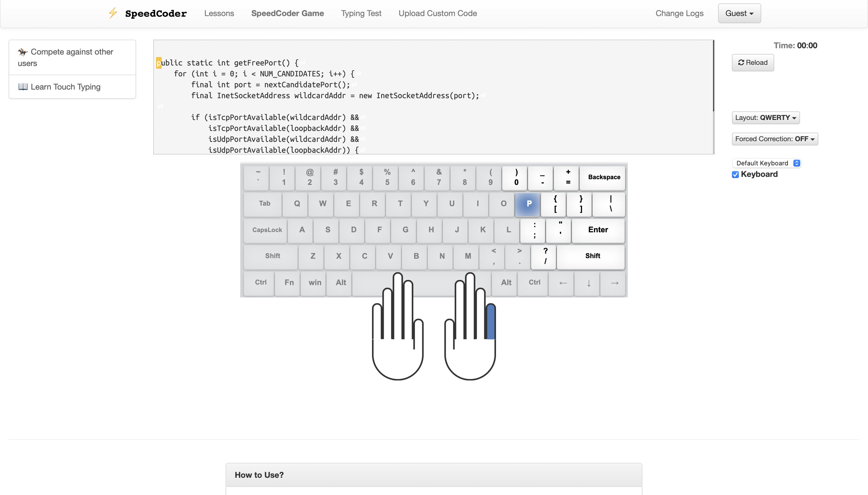Open Upload Custom Code page
The width and height of the screenshot is (868, 495).
[x=437, y=13]
